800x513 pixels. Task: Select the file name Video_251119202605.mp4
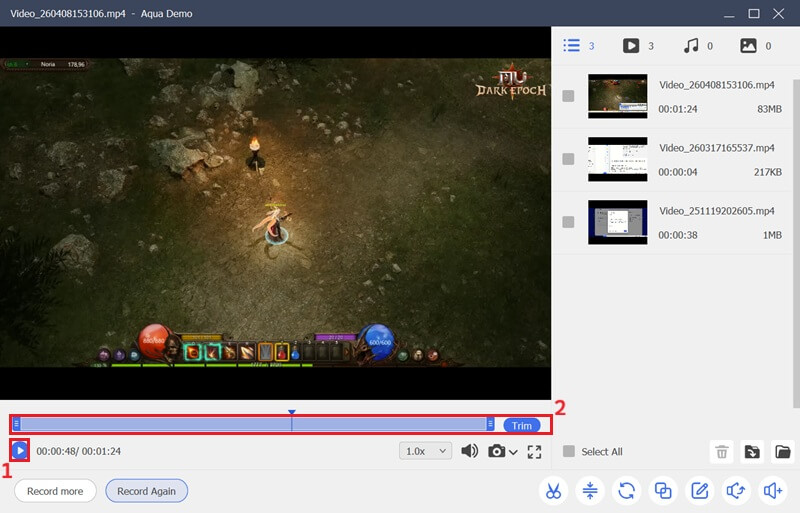point(716,211)
